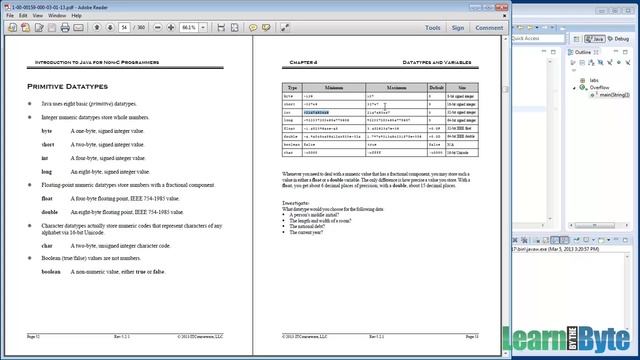
Task: Click the Edit/sign document toolbar icon
Action: 39,28
